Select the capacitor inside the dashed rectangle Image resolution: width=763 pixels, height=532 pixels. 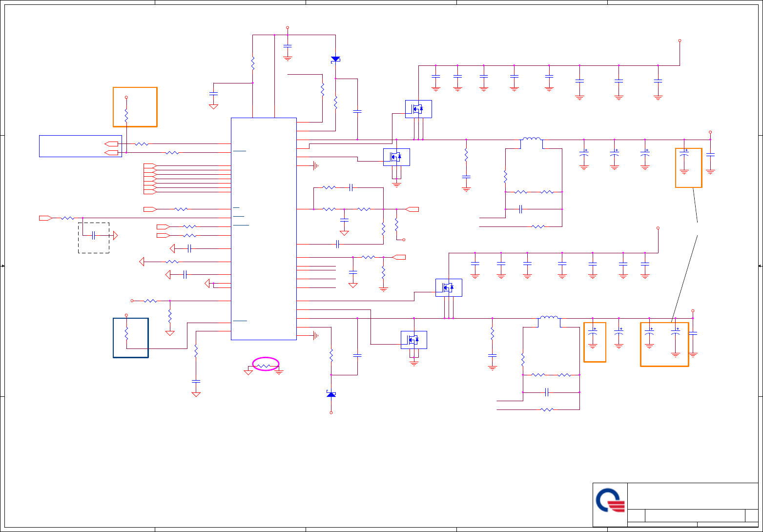93,236
